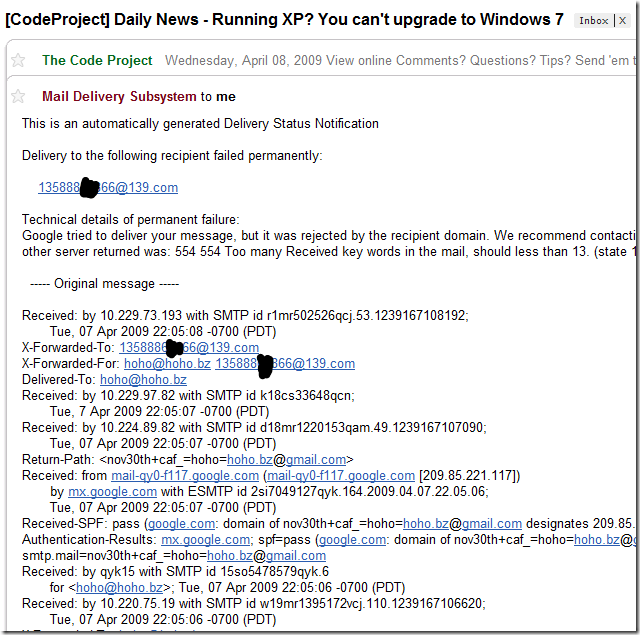Remove the Inbox label with X
Image resolution: width=640 pixels, height=635 pixels.
tap(622, 21)
